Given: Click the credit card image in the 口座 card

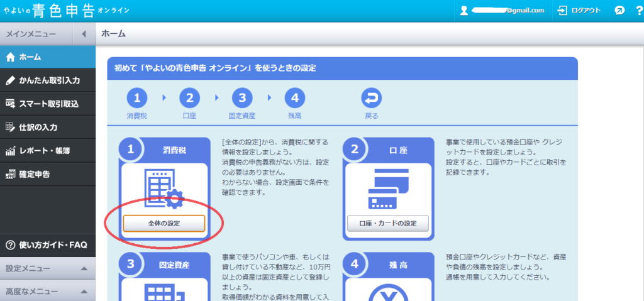Looking at the screenshot, I should [x=388, y=189].
